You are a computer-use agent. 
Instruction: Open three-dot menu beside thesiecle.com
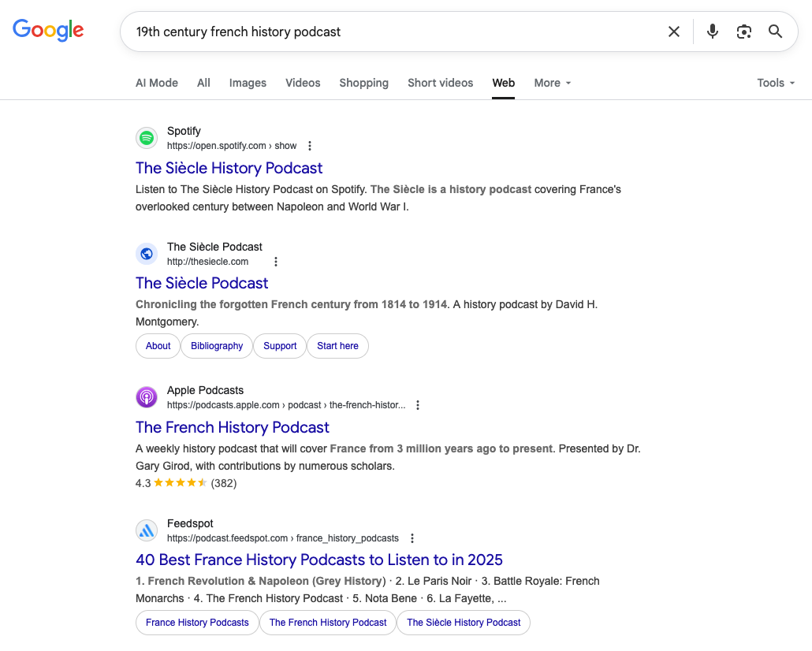(276, 262)
